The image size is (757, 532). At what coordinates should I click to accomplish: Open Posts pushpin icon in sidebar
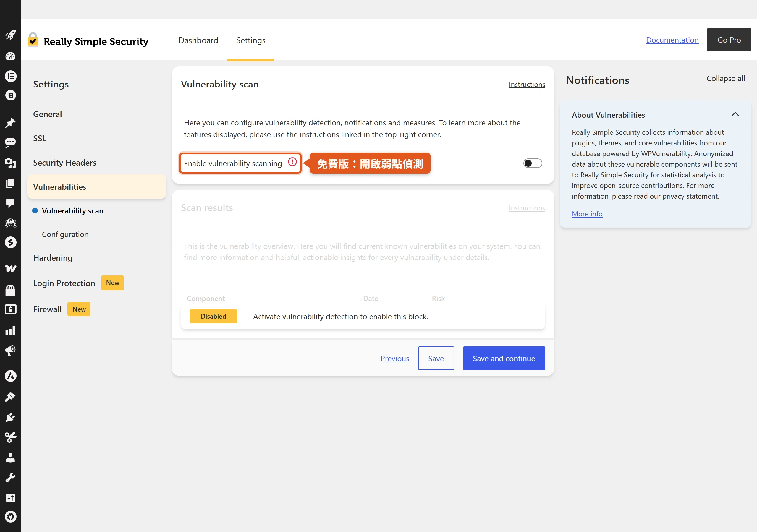(x=11, y=123)
